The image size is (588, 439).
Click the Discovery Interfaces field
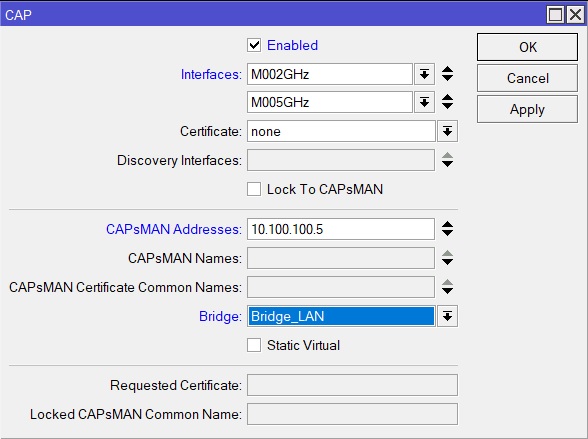[x=341, y=160]
